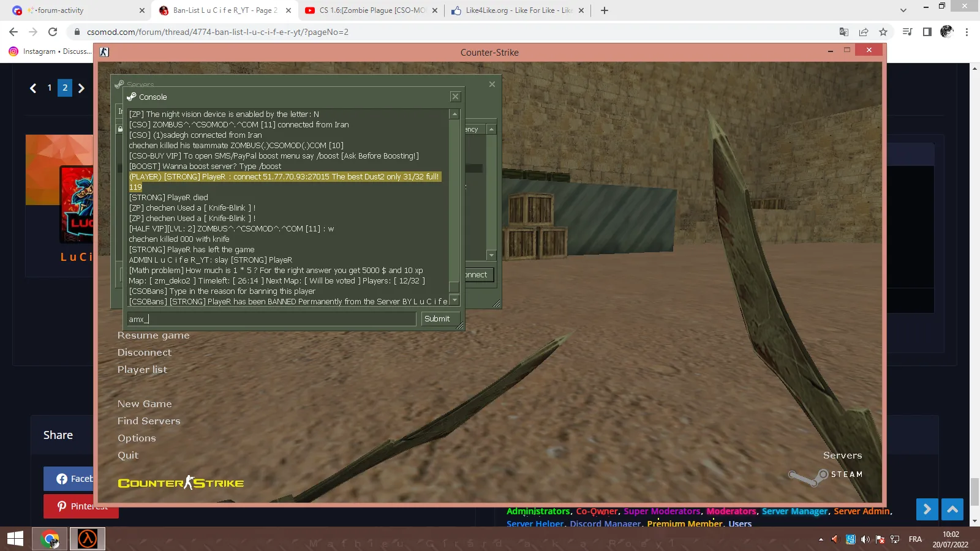Share this page from the address bar

(864, 32)
